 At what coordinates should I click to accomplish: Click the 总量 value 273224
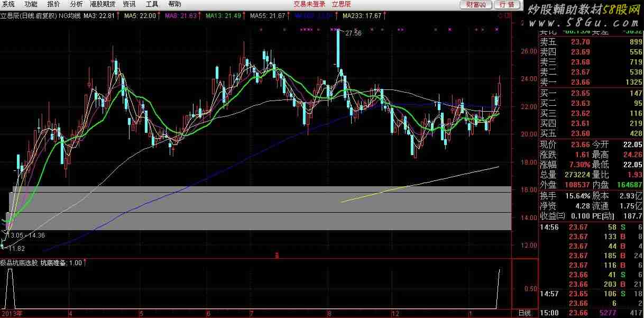coord(576,175)
